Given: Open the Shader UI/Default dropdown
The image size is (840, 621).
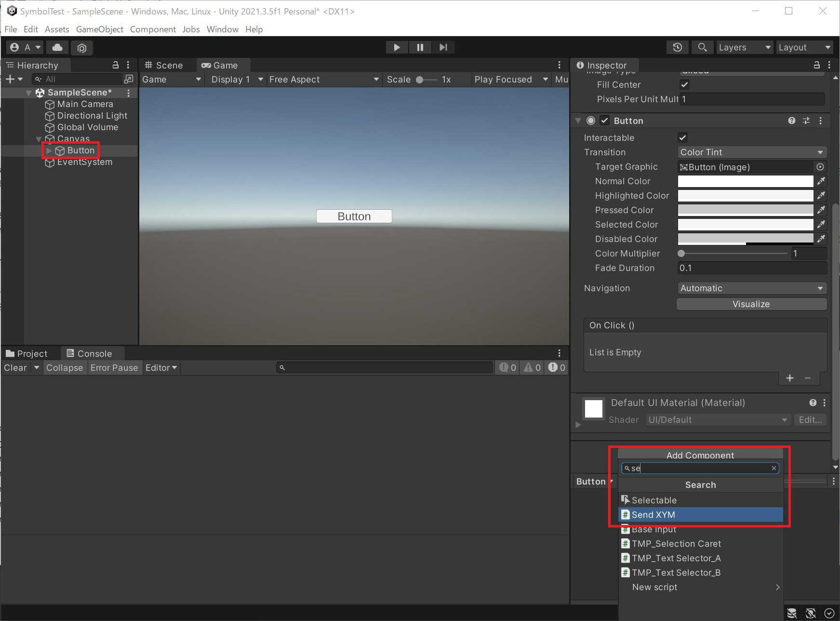Looking at the screenshot, I should pos(718,420).
